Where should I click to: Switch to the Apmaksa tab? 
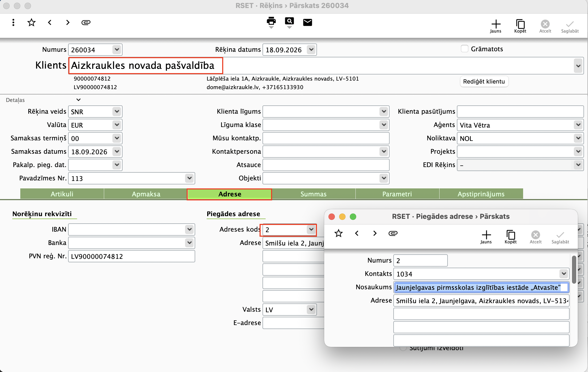pos(146,194)
